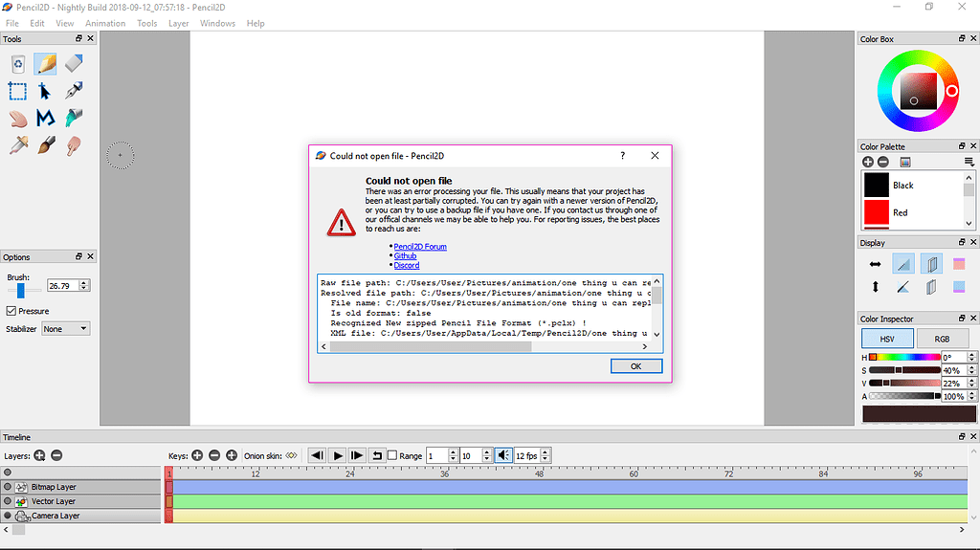Toggle Camera Layer visibility
Viewport: 980px width, 550px height.
point(8,516)
